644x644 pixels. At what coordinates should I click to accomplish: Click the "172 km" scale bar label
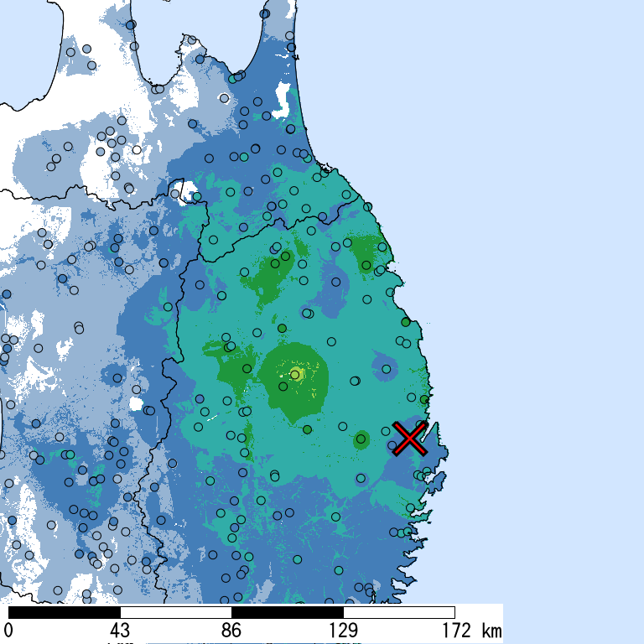click(x=468, y=630)
